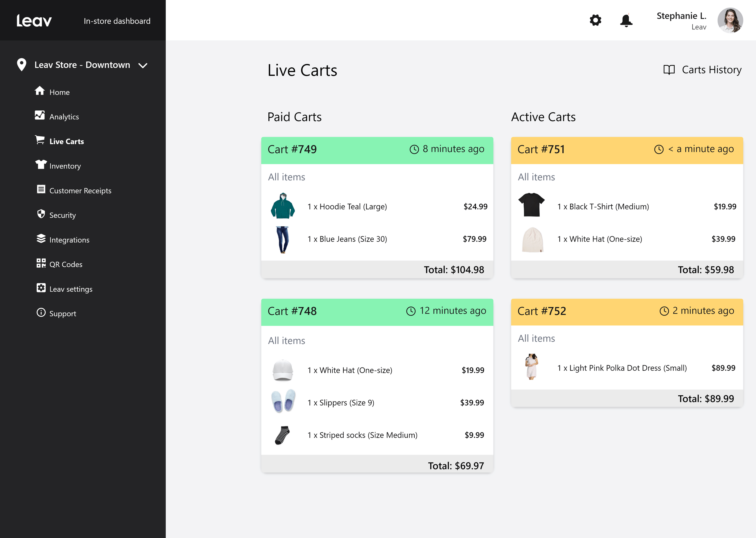756x538 pixels.
Task: Click the Customer Receipts receipt icon
Action: (x=41, y=189)
